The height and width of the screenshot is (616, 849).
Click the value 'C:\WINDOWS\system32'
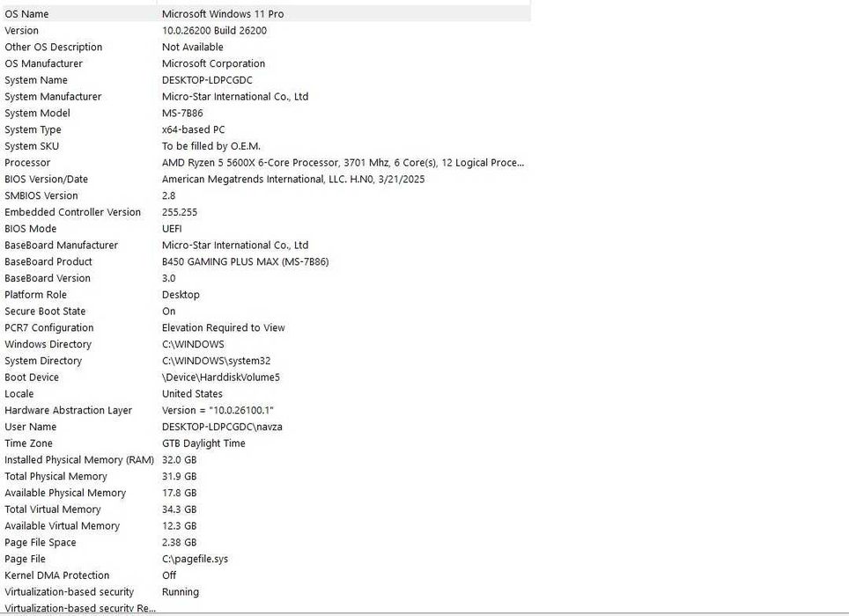(x=216, y=361)
